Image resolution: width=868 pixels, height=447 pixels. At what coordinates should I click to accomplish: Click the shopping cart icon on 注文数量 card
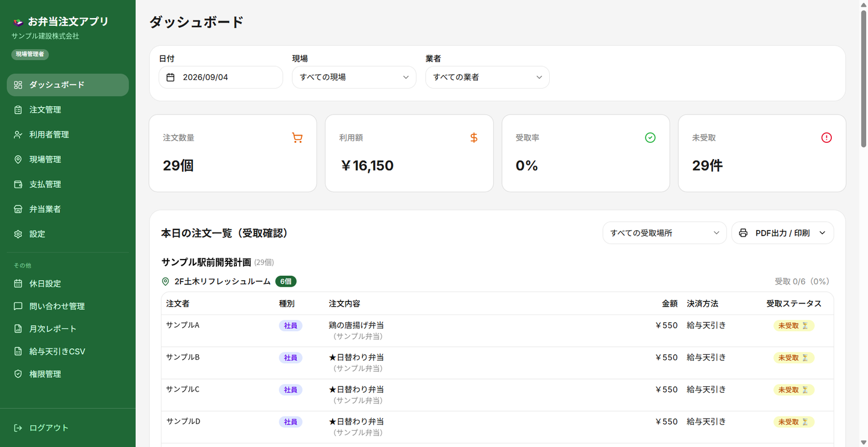tap(297, 138)
